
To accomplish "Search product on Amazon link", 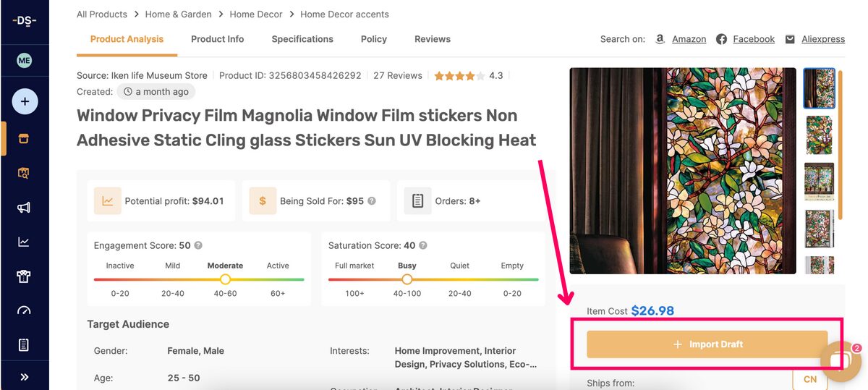I will click(689, 39).
